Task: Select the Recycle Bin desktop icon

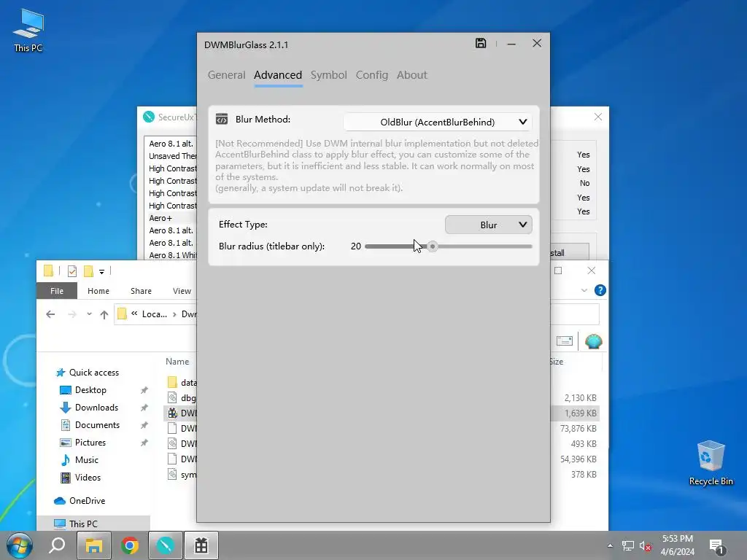Action: point(711,463)
